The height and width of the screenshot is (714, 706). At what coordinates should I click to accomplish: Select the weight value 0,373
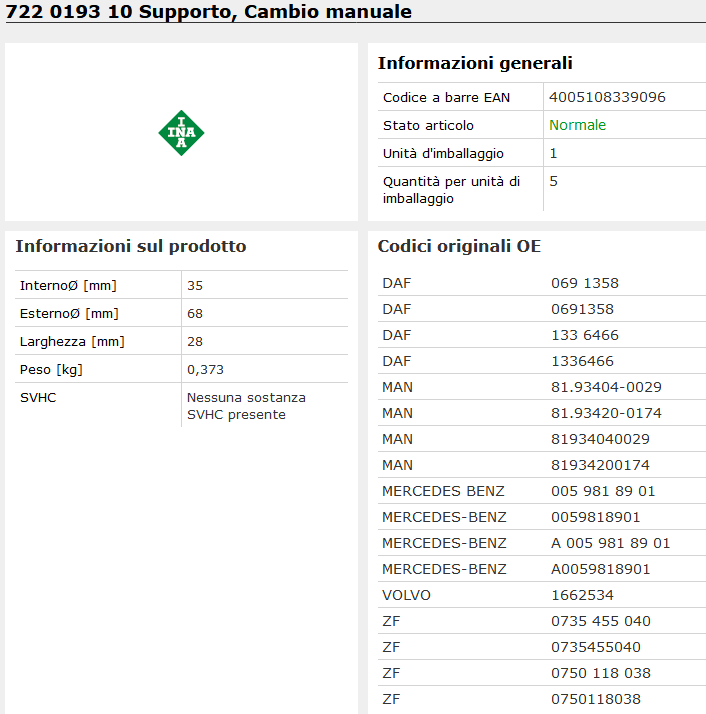pyautogui.click(x=205, y=369)
